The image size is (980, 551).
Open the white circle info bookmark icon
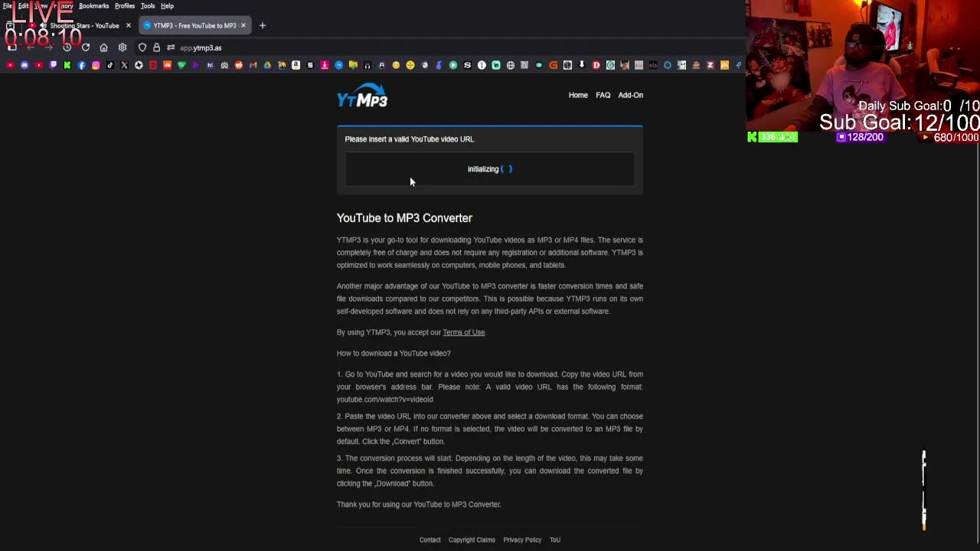tap(482, 65)
